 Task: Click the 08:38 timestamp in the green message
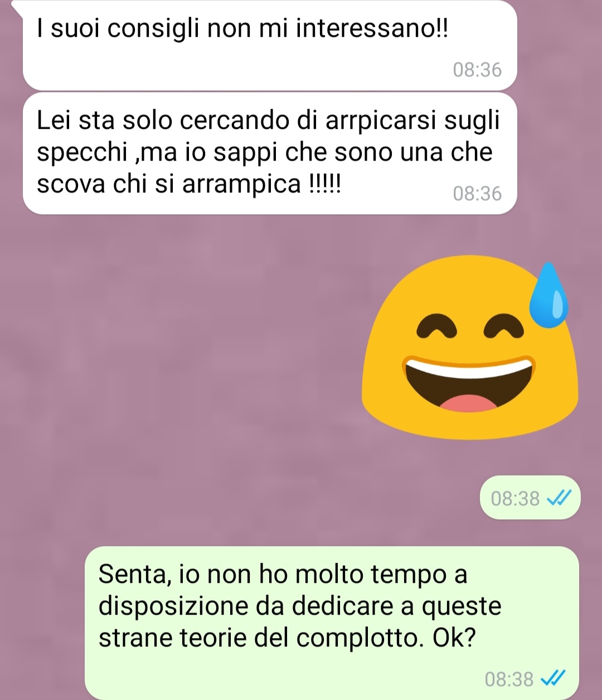click(509, 679)
